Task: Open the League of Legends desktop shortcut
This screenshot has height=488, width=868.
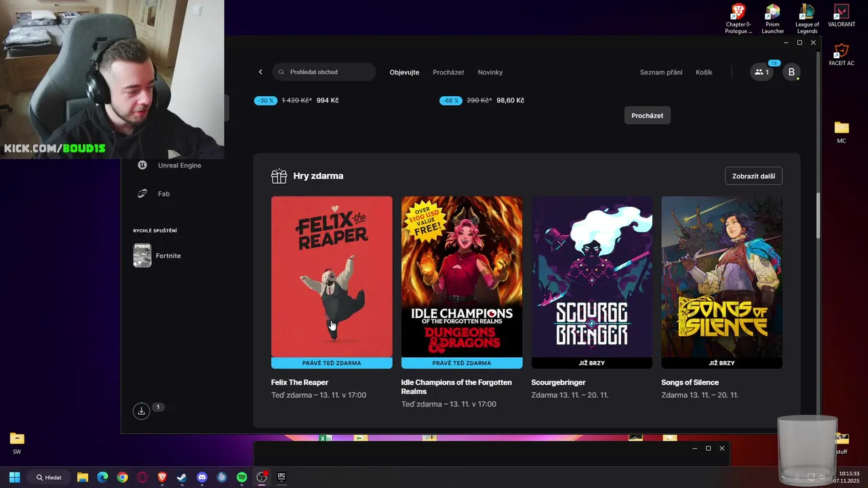Action: pyautogui.click(x=807, y=19)
